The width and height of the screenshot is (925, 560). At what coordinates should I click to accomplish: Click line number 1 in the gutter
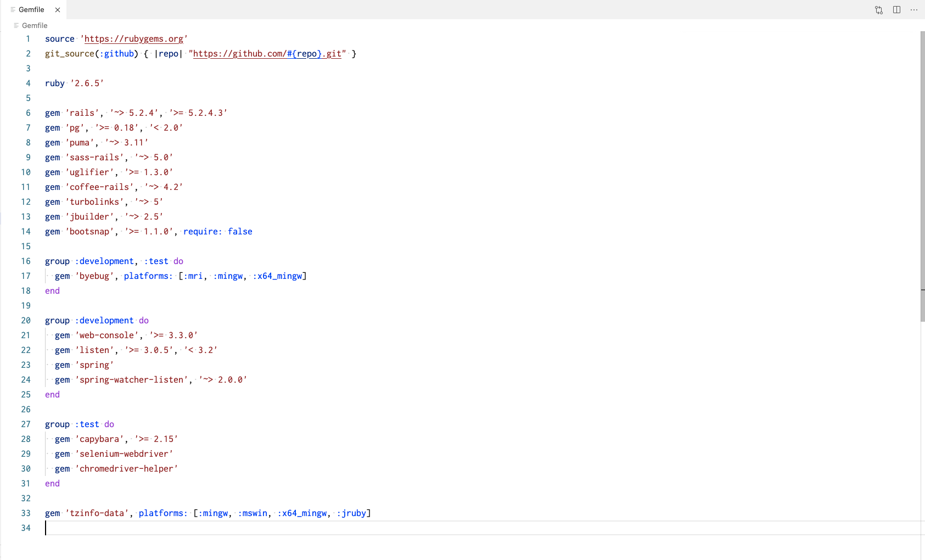tap(28, 39)
